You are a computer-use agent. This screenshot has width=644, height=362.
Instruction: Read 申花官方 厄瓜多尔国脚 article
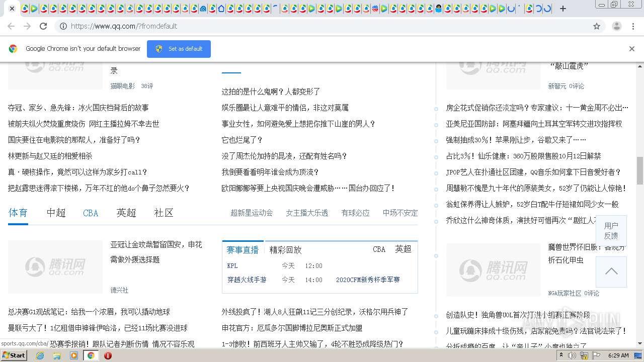coord(292,328)
